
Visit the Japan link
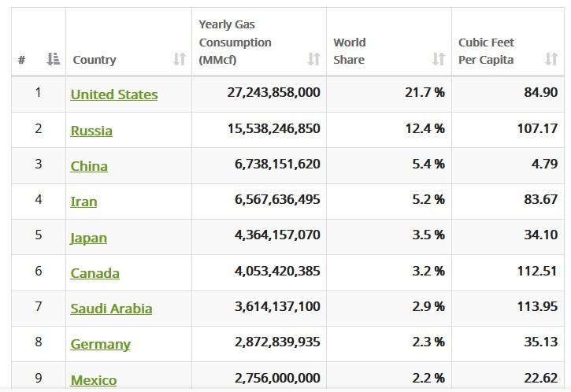tap(88, 238)
